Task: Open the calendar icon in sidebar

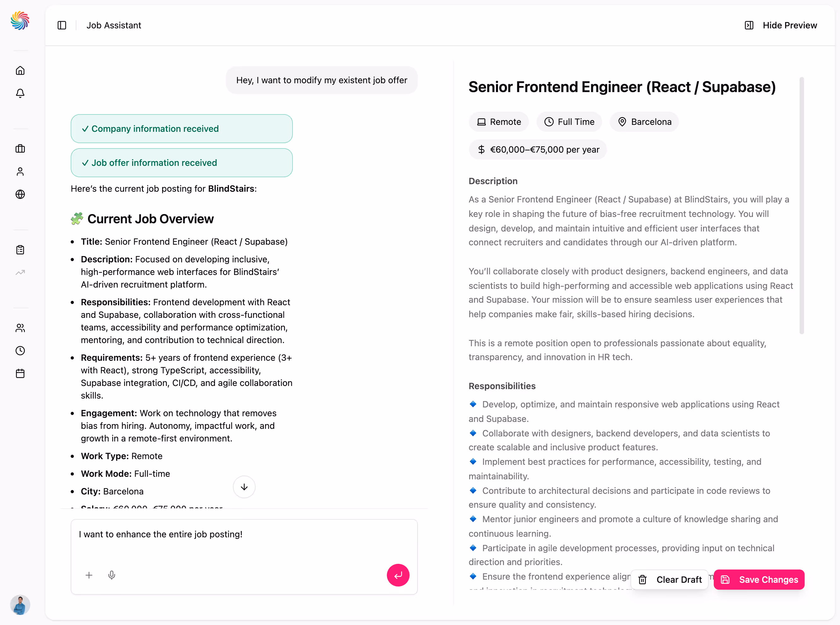Action: pyautogui.click(x=21, y=373)
